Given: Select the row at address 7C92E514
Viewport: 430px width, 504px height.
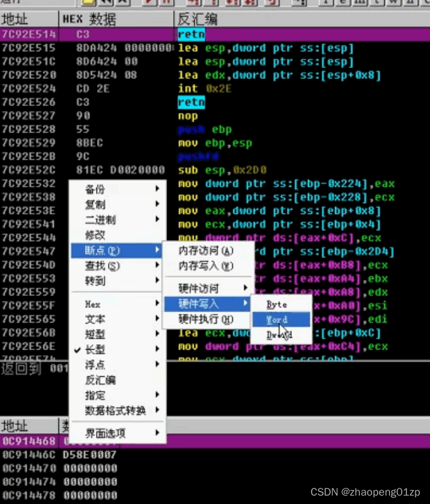Looking at the screenshot, I should tap(215, 34).
